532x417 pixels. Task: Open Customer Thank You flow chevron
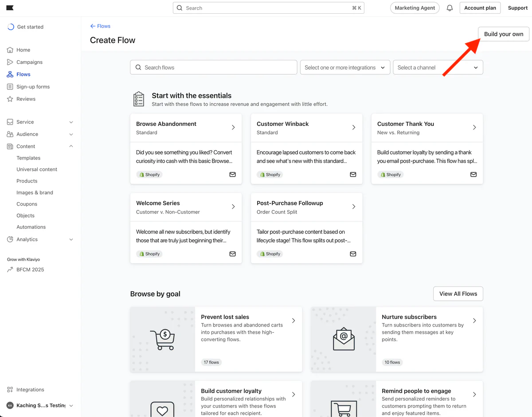tap(474, 127)
